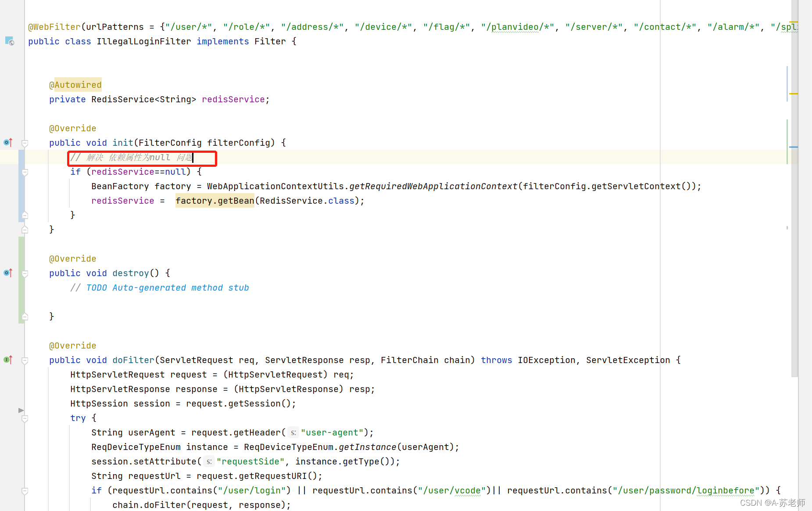This screenshot has height=511, width=812.
Task: Click the "/user/login" string literal
Action: [252, 490]
